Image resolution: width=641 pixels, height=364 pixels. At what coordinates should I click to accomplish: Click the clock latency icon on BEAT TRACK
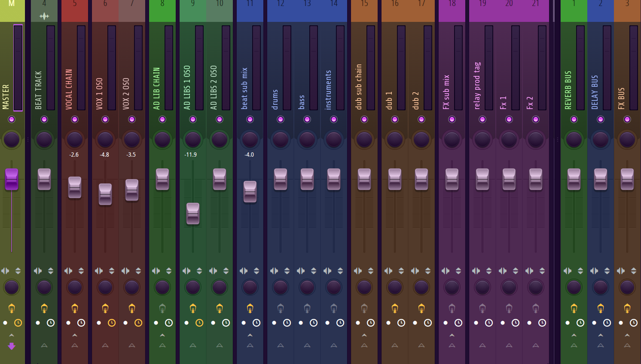(x=50, y=323)
